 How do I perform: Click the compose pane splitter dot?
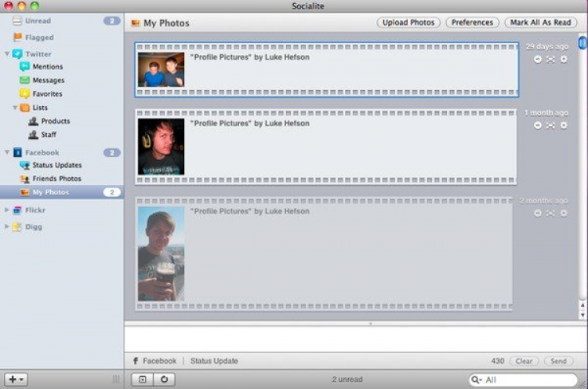pyautogui.click(x=371, y=323)
